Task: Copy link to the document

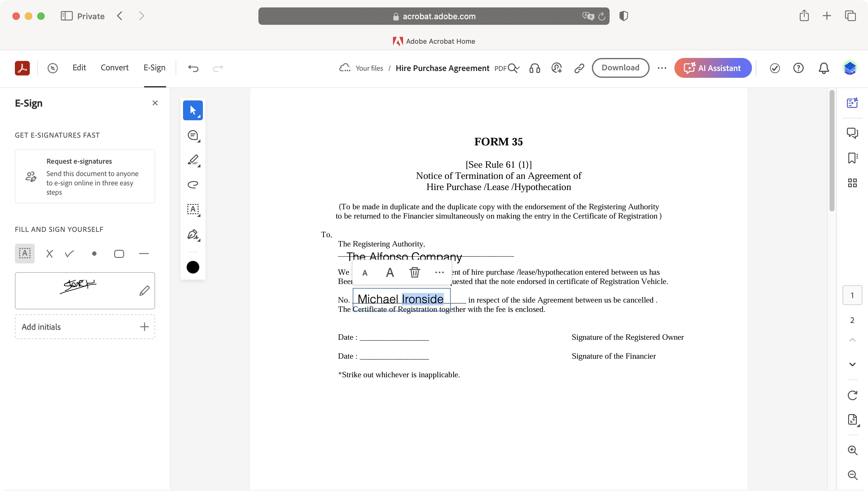Action: 579,68
